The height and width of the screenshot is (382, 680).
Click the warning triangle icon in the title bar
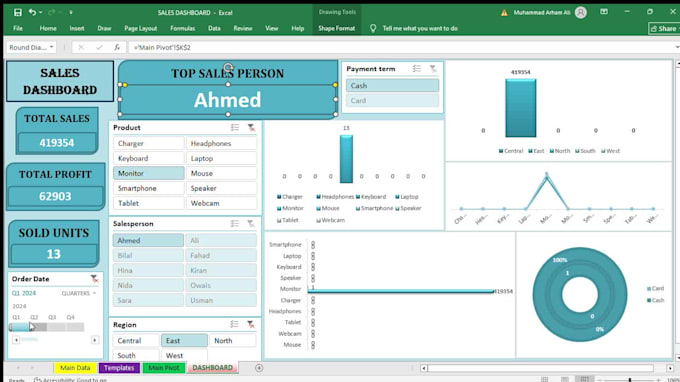tap(504, 13)
